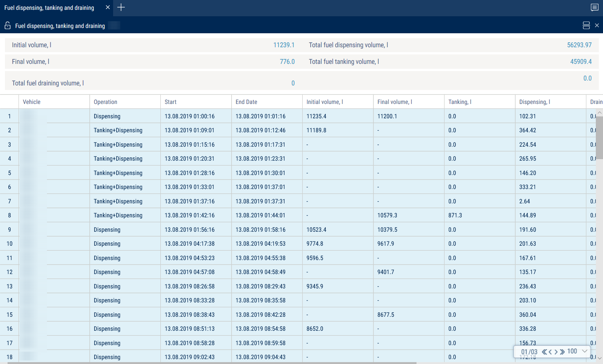The height and width of the screenshot is (364, 603).
Task: Open the rows-per-page dropdown showing 100
Action: 577,351
